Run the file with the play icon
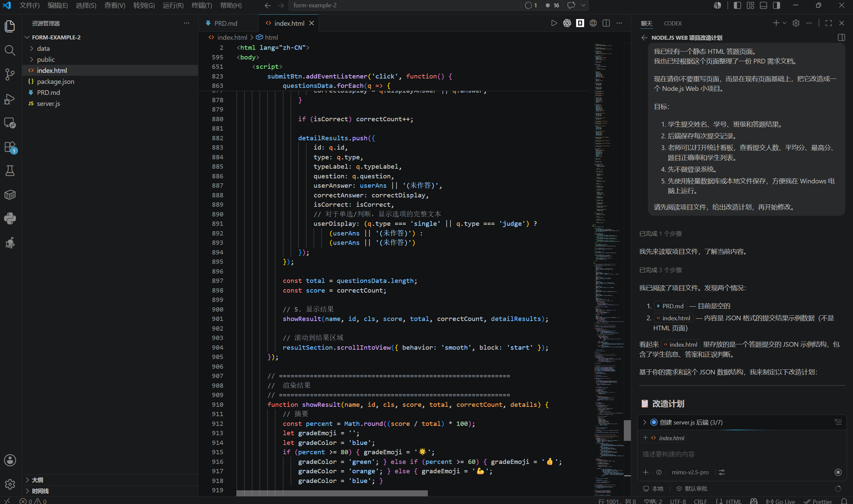This screenshot has width=853, height=504. [x=554, y=23]
